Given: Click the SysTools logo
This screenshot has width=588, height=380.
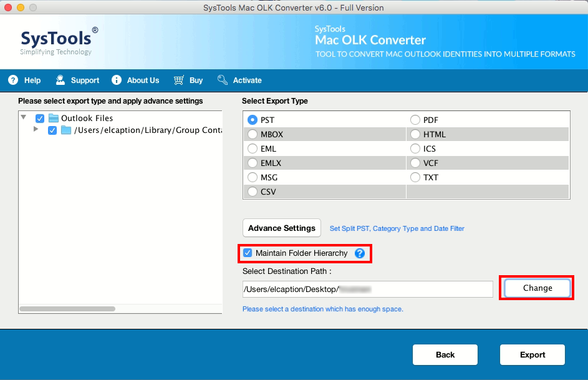Looking at the screenshot, I should [59, 41].
